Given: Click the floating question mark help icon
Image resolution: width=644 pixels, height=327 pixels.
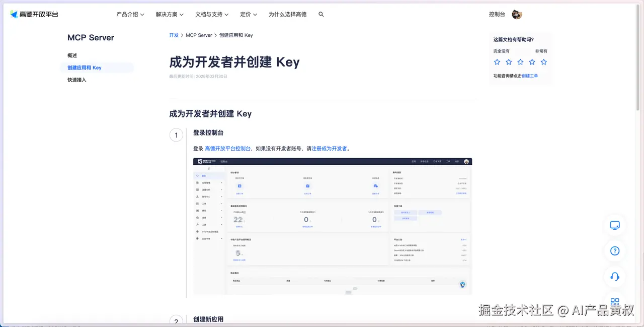Looking at the screenshot, I should tap(614, 251).
